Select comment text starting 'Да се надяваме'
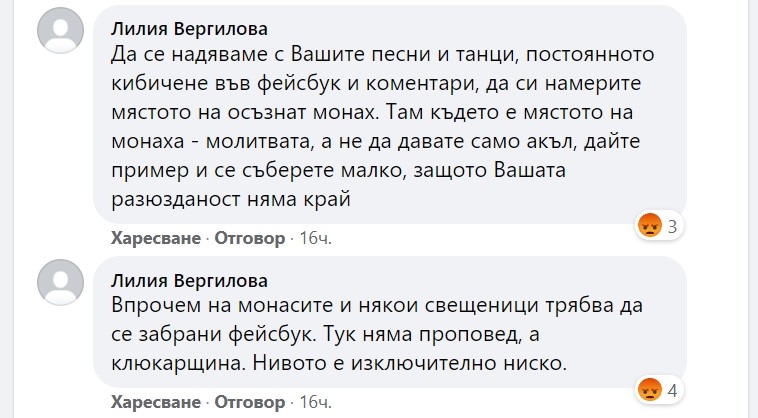This screenshot has width=758, height=418. point(382,127)
